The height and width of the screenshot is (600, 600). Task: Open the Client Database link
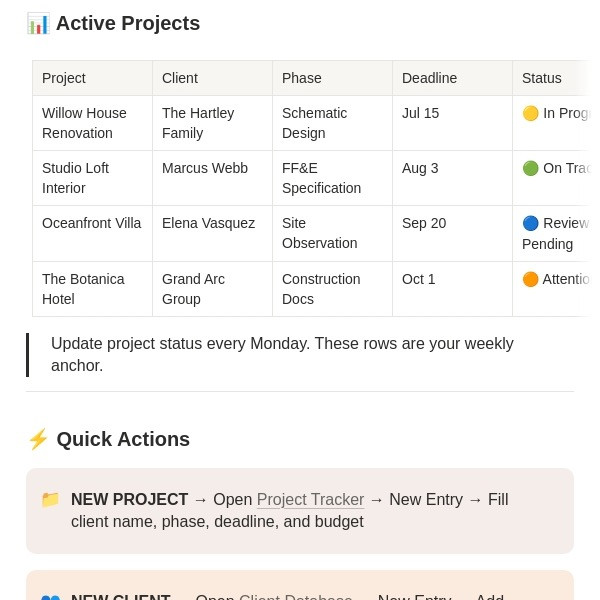(x=295, y=597)
